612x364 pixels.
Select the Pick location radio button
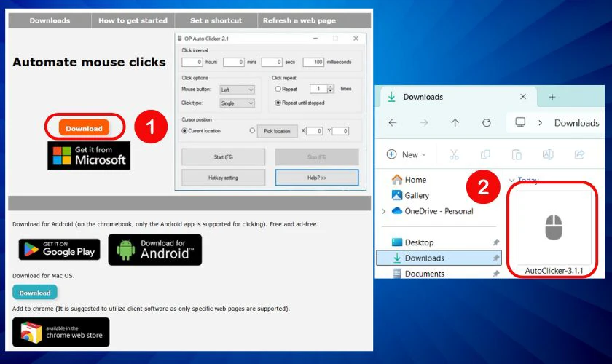252,131
